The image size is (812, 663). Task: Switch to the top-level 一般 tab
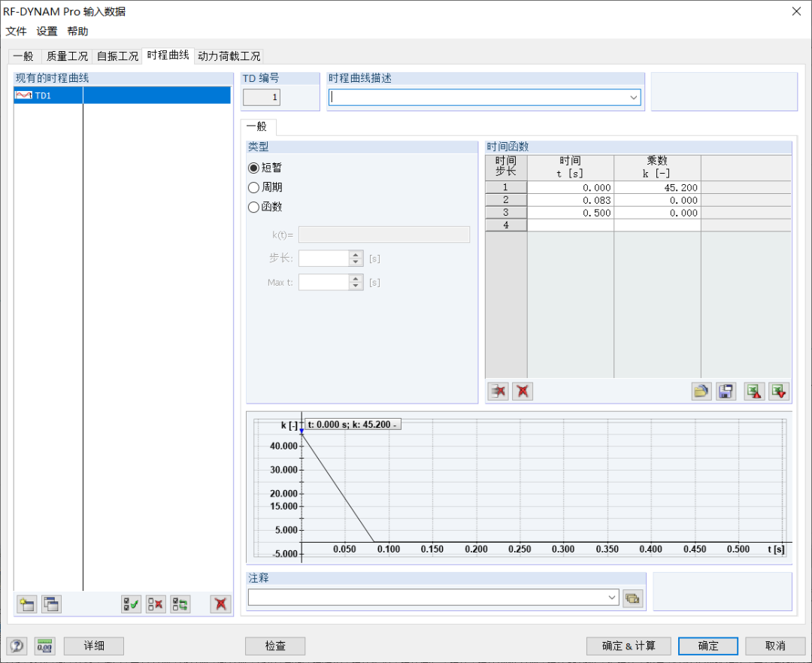[x=24, y=56]
